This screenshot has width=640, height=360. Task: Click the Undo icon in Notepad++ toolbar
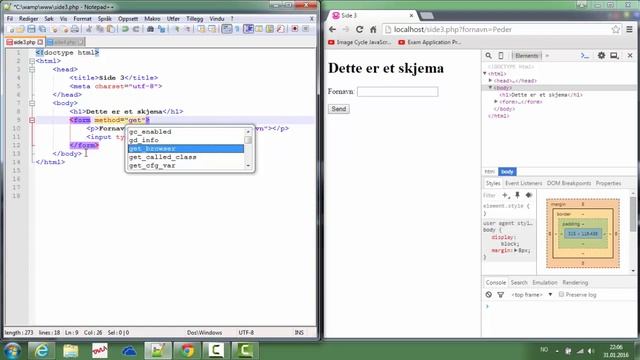click(125, 29)
